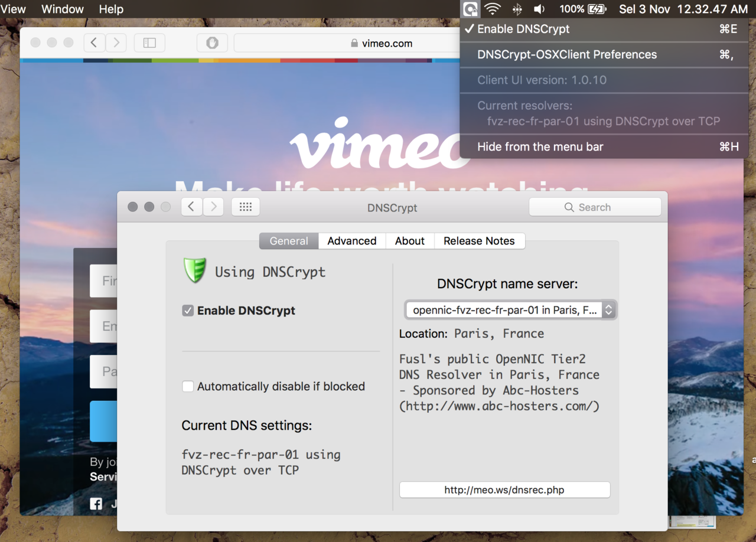Screen dimensions: 756x542
Task: Toggle Enable DNSCrypt in dropdown menu
Action: (x=604, y=29)
